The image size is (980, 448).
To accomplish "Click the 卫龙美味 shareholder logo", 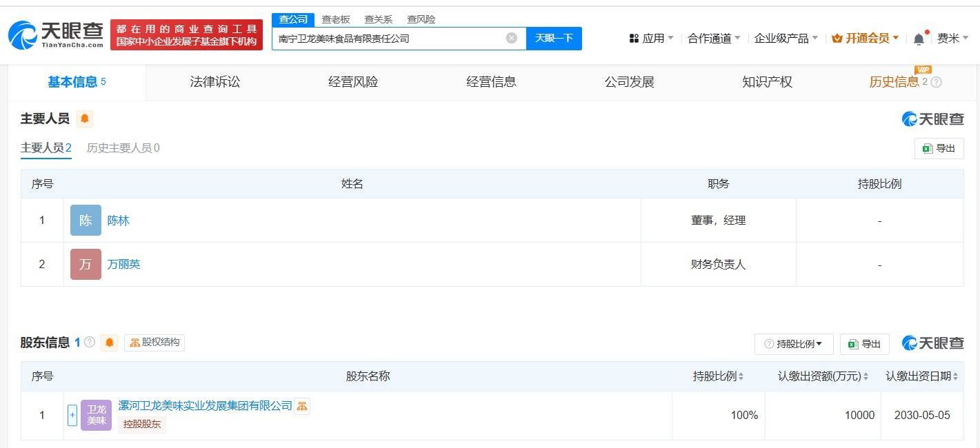I will point(96,416).
